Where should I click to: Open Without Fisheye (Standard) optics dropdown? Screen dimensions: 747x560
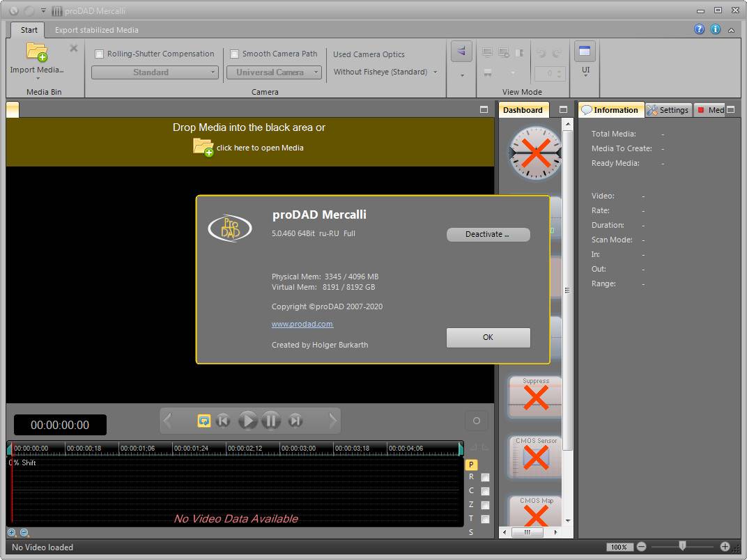click(x=385, y=72)
